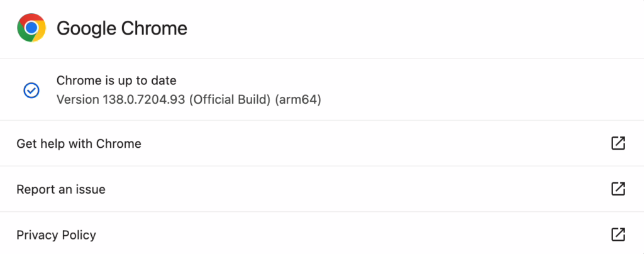Open the Privacy Policy text link
The width and height of the screenshot is (644, 254).
coord(56,235)
